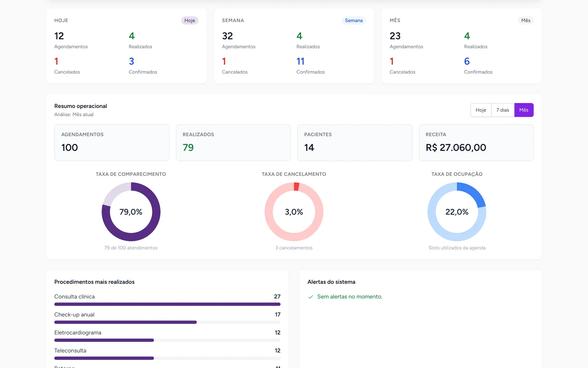Image resolution: width=588 pixels, height=368 pixels.
Task: Click the 'Eletrocardiograma' procedure label
Action: (78, 333)
